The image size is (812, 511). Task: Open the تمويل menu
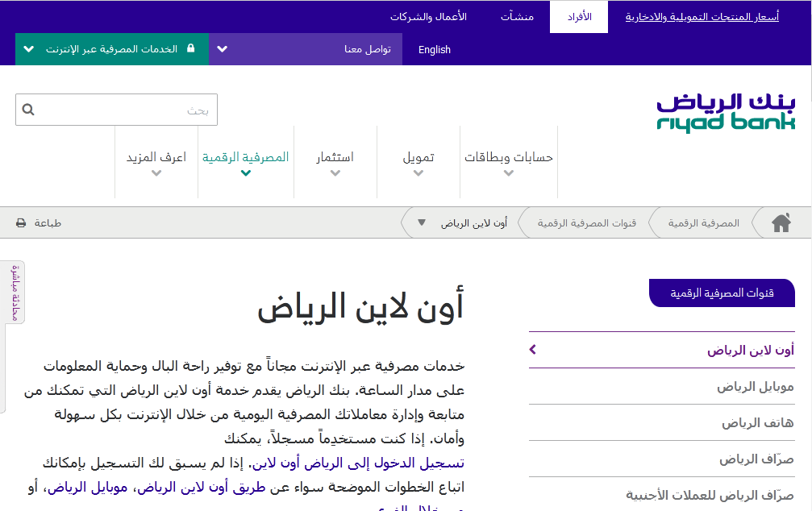click(x=418, y=162)
